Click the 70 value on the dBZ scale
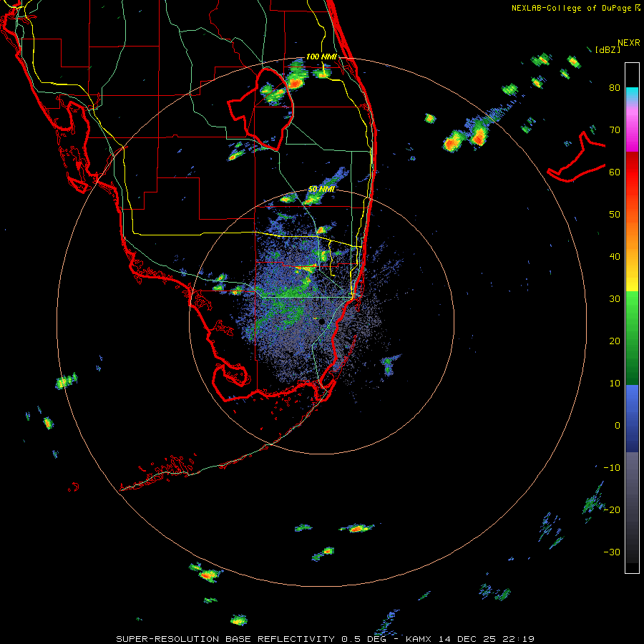644x644 pixels. click(x=615, y=130)
